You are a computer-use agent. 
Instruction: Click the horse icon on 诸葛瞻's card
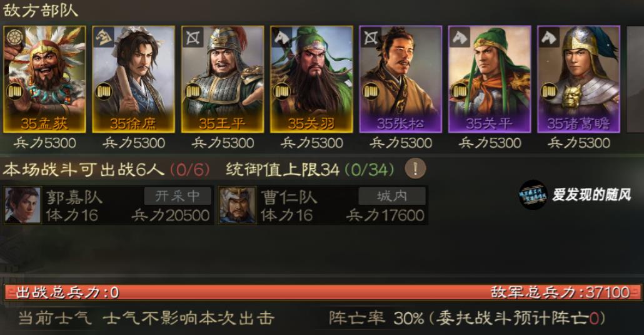pyautogui.click(x=549, y=38)
